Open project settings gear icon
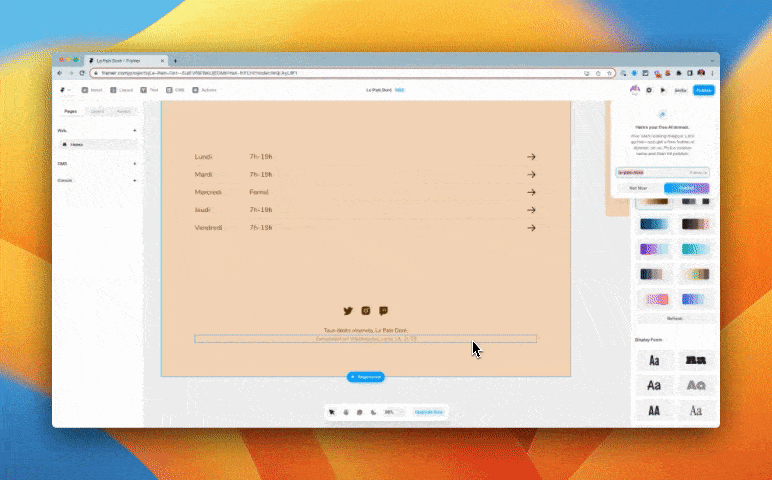Viewport: 772px width, 480px height. tap(649, 90)
